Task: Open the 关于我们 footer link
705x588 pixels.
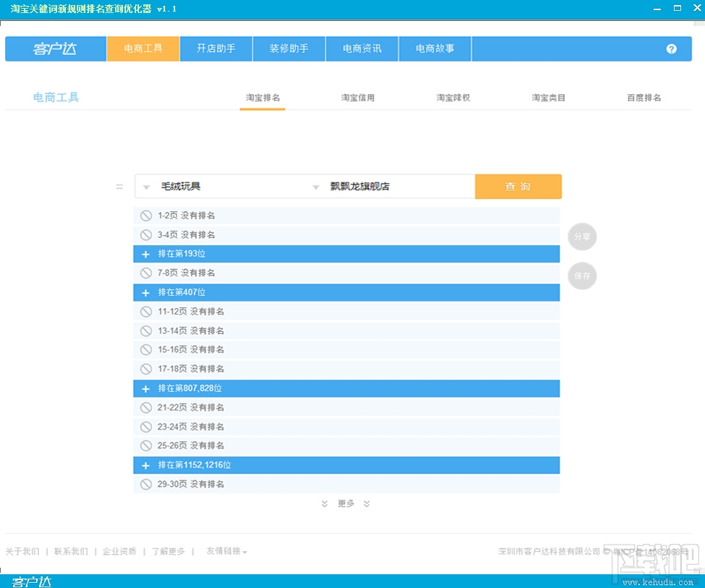Action: click(22, 552)
